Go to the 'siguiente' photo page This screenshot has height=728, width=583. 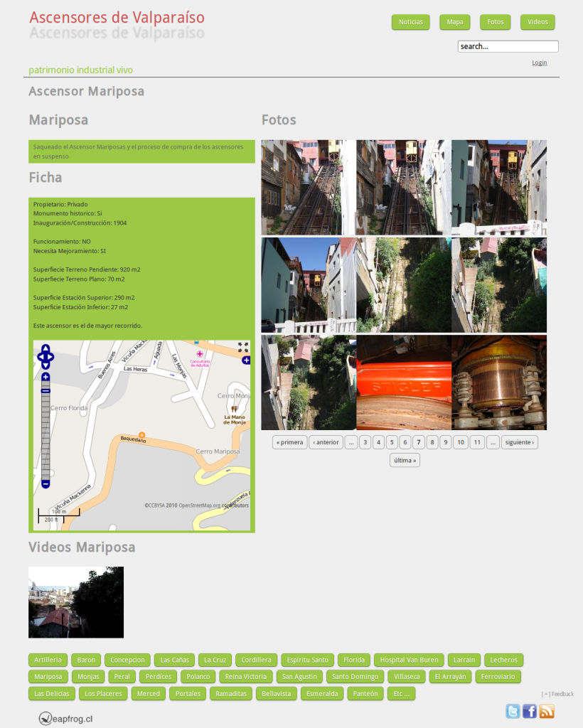(519, 442)
